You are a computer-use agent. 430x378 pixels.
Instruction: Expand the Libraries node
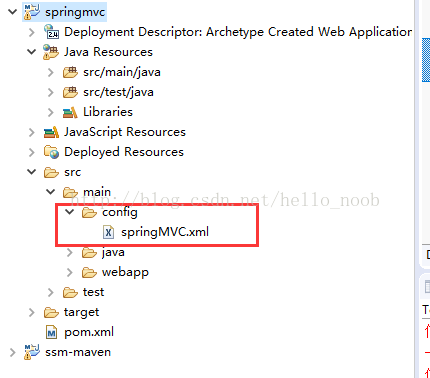click(51, 112)
